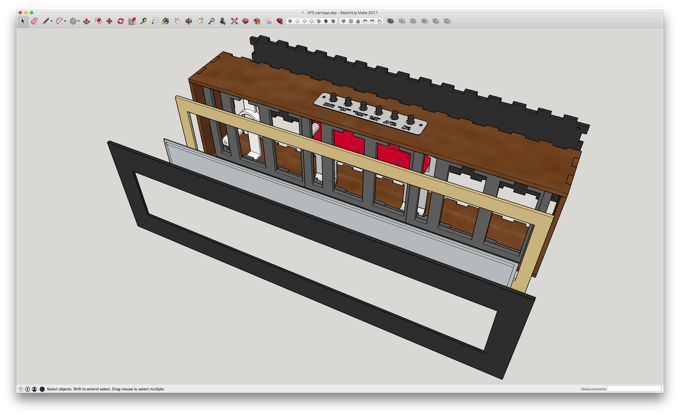Screen dimensions: 680x416
Task: Switch to Top view
Action: 351,21
